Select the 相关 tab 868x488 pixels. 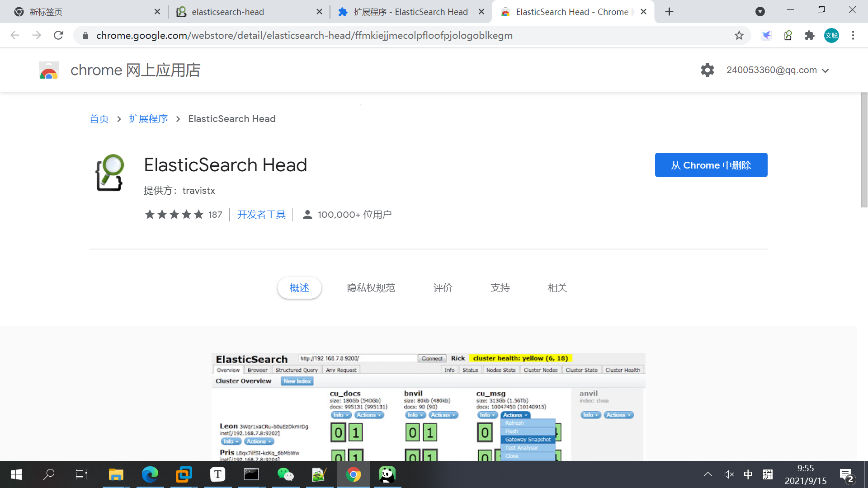[x=557, y=288]
